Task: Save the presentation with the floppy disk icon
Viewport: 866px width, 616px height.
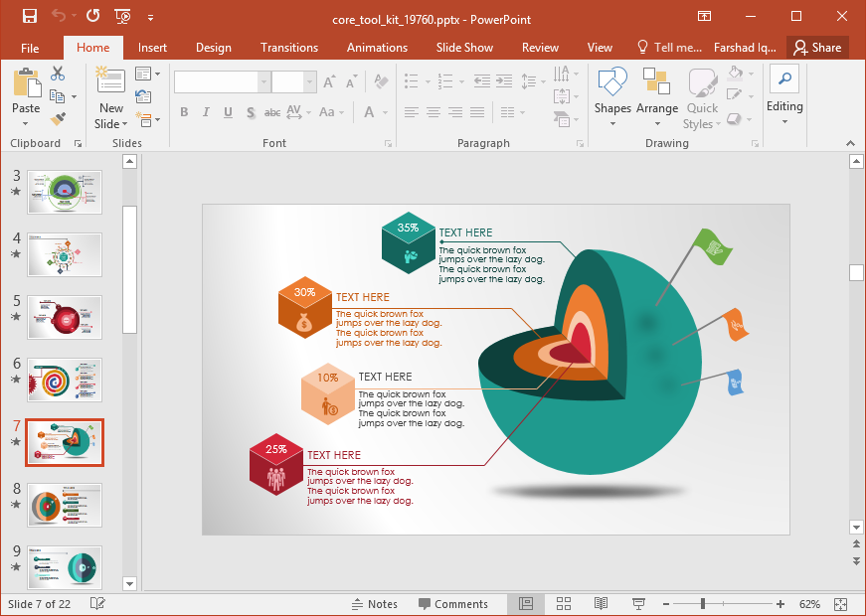Action: coord(29,17)
